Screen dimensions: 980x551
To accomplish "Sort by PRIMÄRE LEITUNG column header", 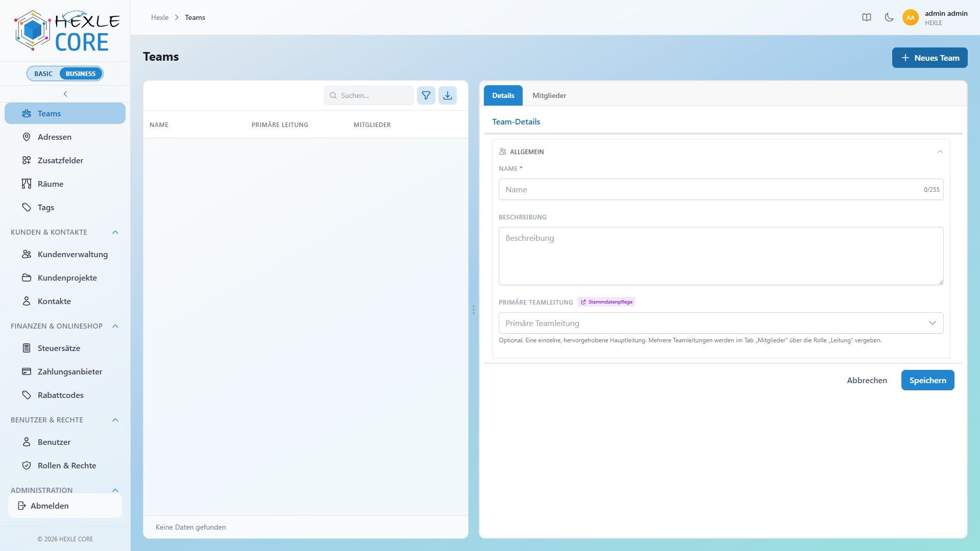I will coord(280,125).
